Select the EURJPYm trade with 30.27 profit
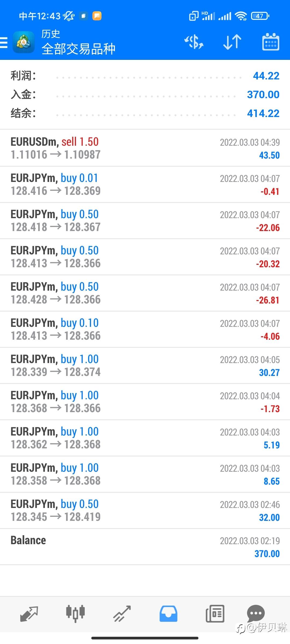 click(x=145, y=365)
